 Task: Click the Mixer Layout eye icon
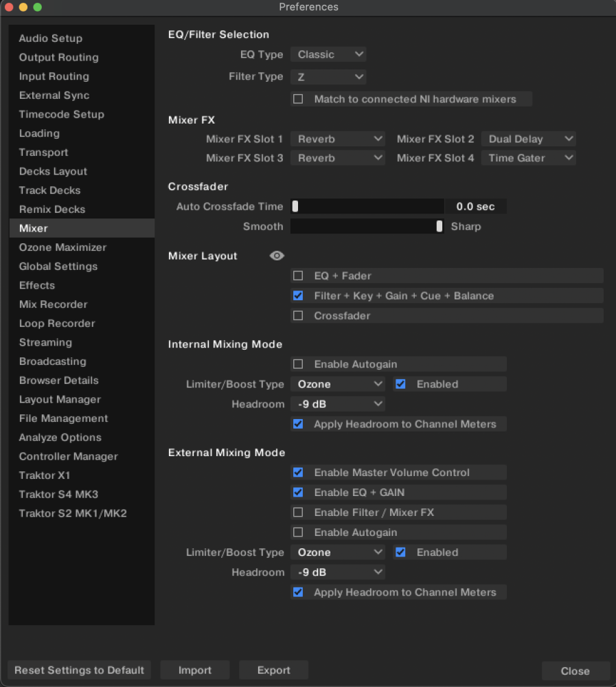point(277,256)
